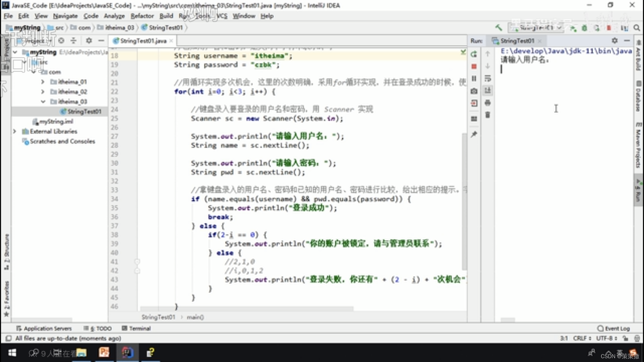The image size is (644, 362).
Task: Close the StringTest01.java editor tab
Action: point(171,41)
